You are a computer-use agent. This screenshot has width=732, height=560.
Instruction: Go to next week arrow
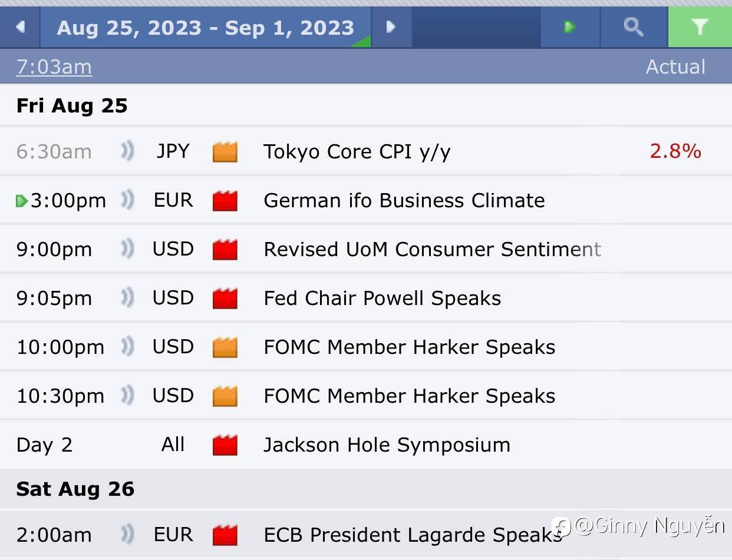(390, 27)
